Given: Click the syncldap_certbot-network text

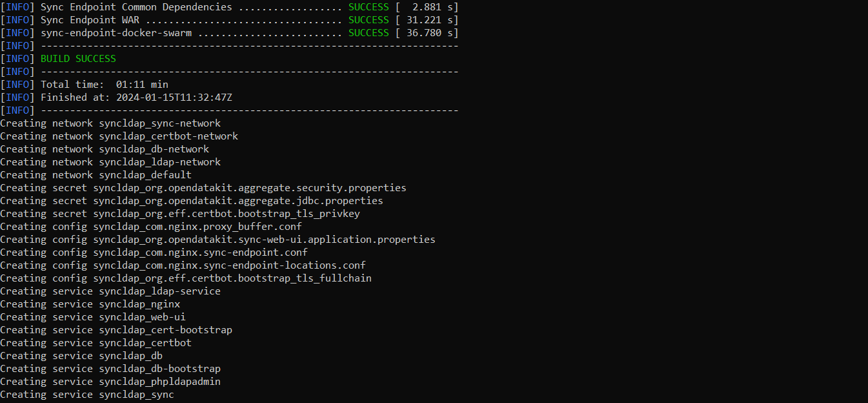Looking at the screenshot, I should tap(168, 136).
